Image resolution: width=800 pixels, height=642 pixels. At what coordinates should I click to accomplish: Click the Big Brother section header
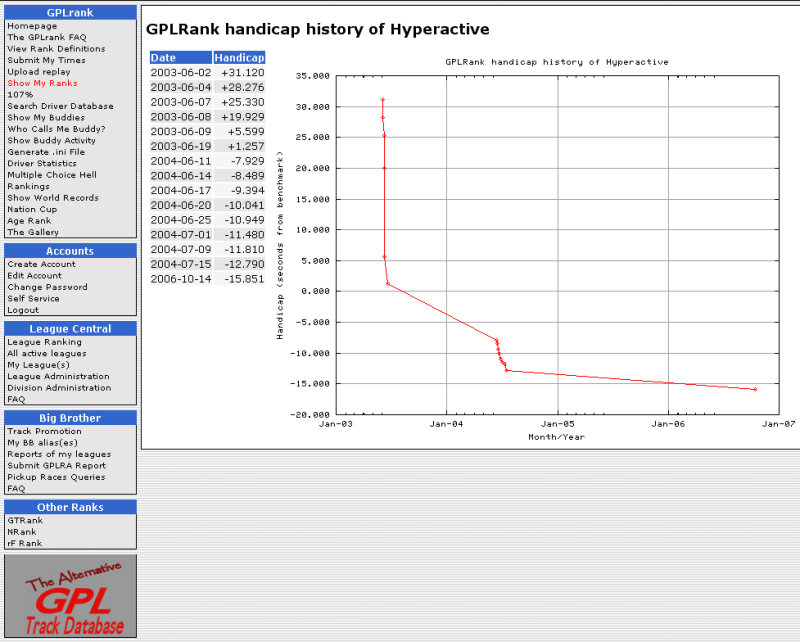(70, 418)
